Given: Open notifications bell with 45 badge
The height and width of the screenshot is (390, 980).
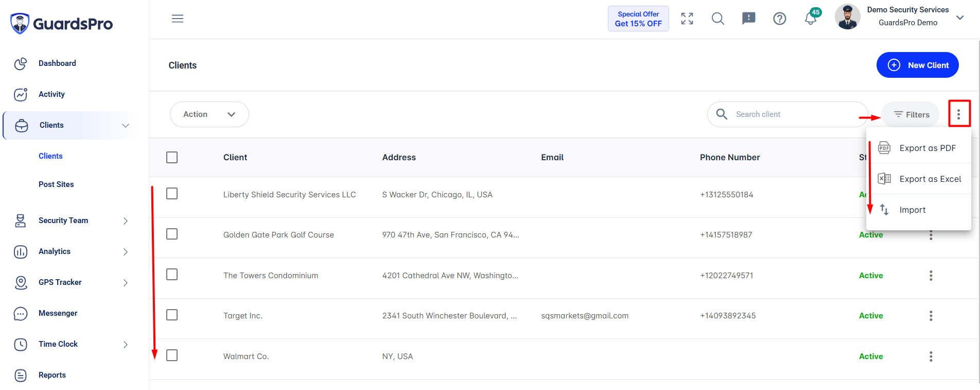Looking at the screenshot, I should coord(812,17).
